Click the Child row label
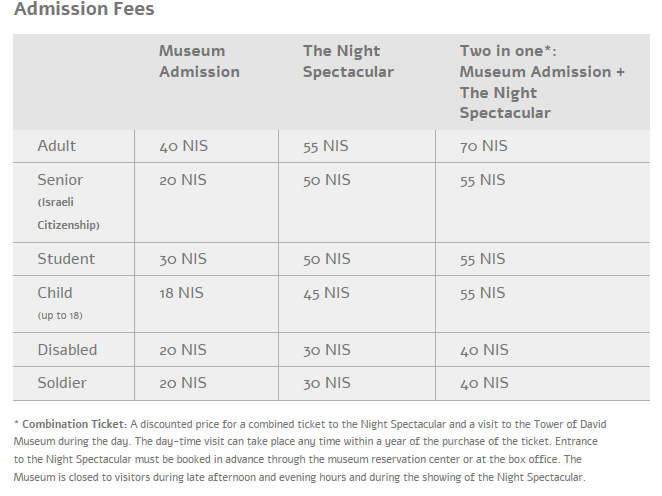 click(55, 293)
